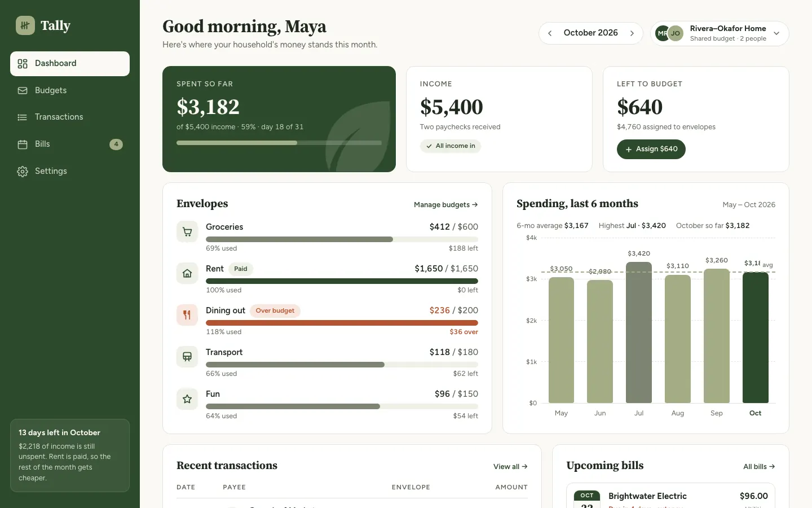Click the Fun star icon
The image size is (812, 508).
(x=187, y=399)
